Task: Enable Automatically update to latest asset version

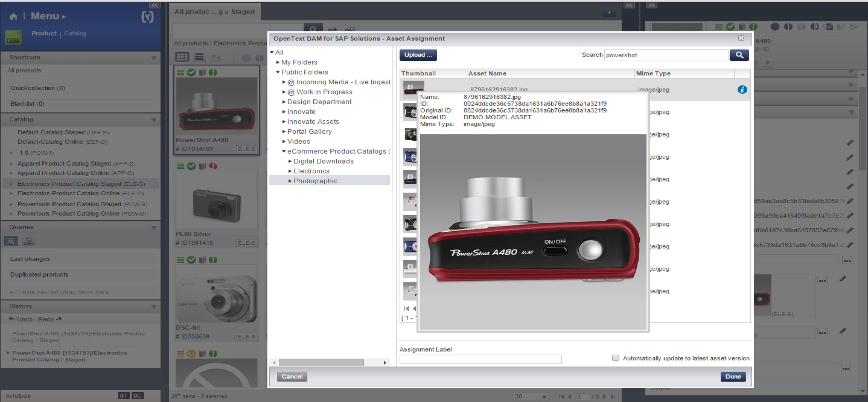Action: [x=616, y=358]
